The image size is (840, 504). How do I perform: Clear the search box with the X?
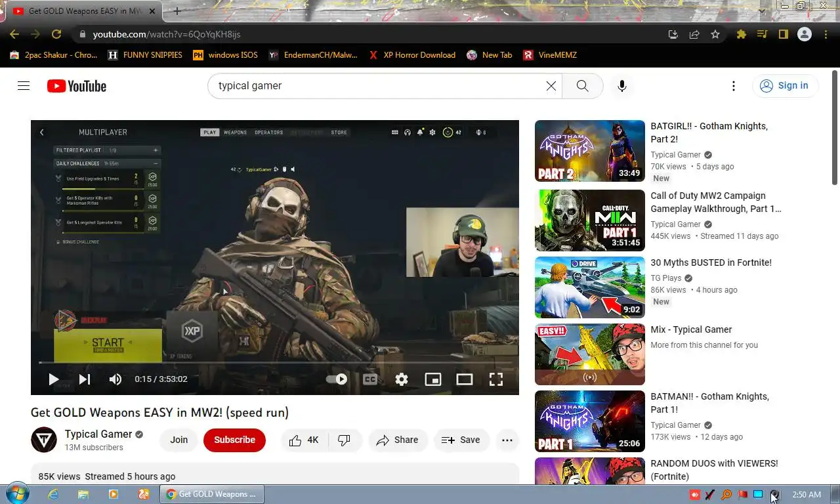click(551, 86)
